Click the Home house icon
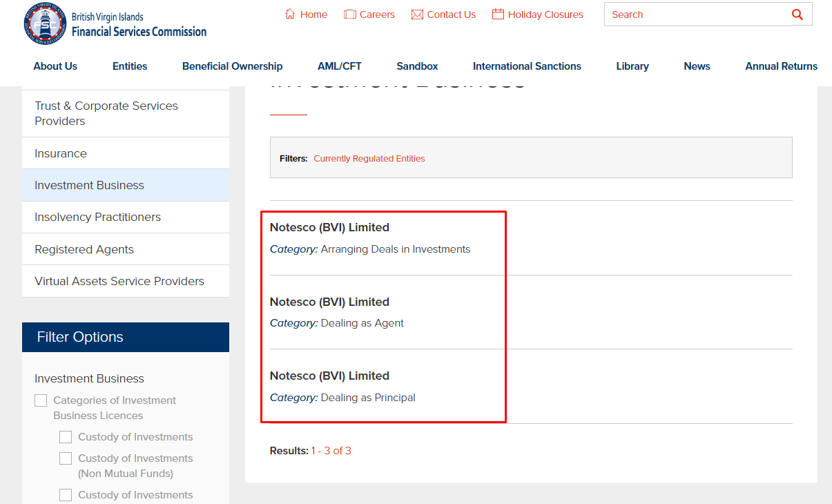Image resolution: width=832 pixels, height=504 pixels. click(290, 14)
